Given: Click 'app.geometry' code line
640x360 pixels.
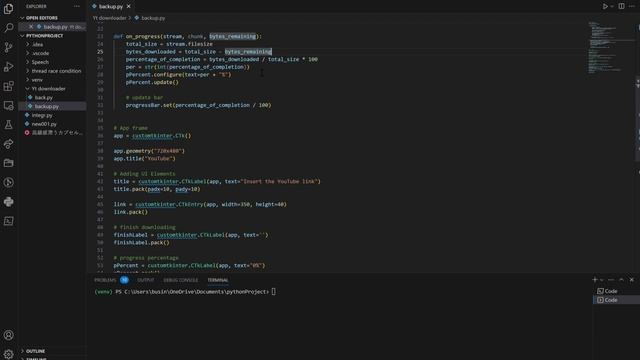Looking at the screenshot, I should 149,151.
